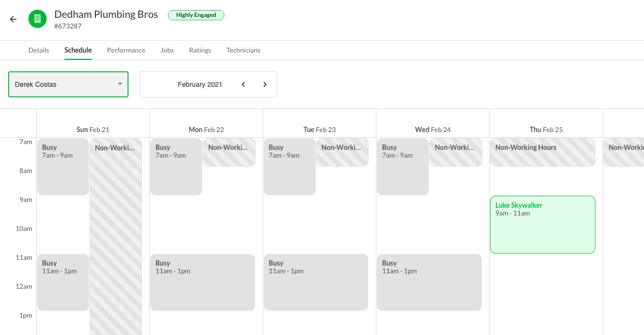
Task: Click the Highly Engaged badge
Action: coord(196,15)
